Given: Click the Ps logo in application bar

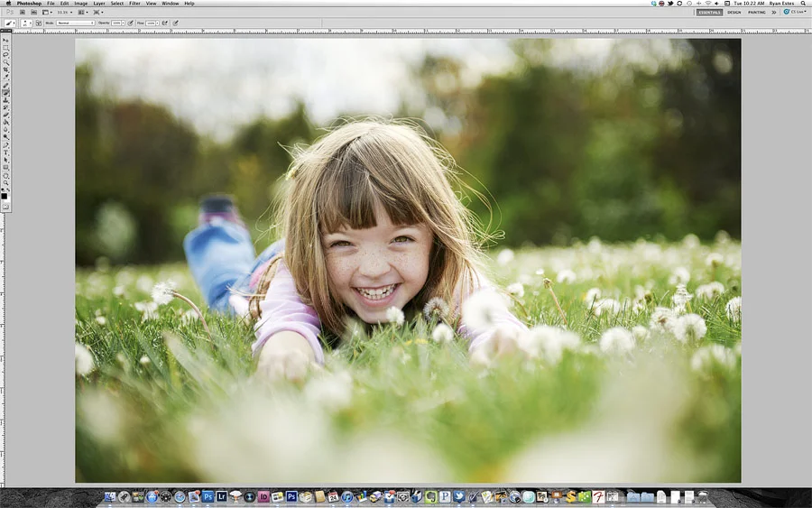Looking at the screenshot, I should (10, 12).
